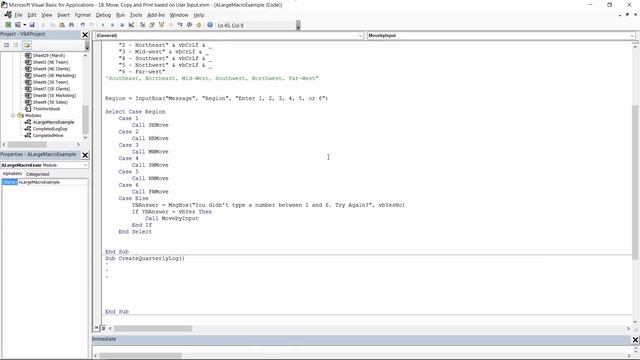Switch to the Categorized properties tab
Viewport: 640px width, 360px height.
point(38,174)
